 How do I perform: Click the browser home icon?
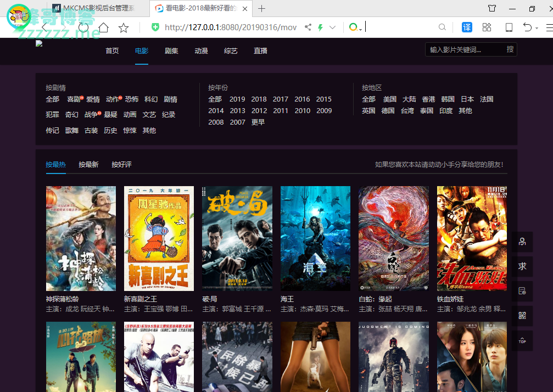[103, 27]
